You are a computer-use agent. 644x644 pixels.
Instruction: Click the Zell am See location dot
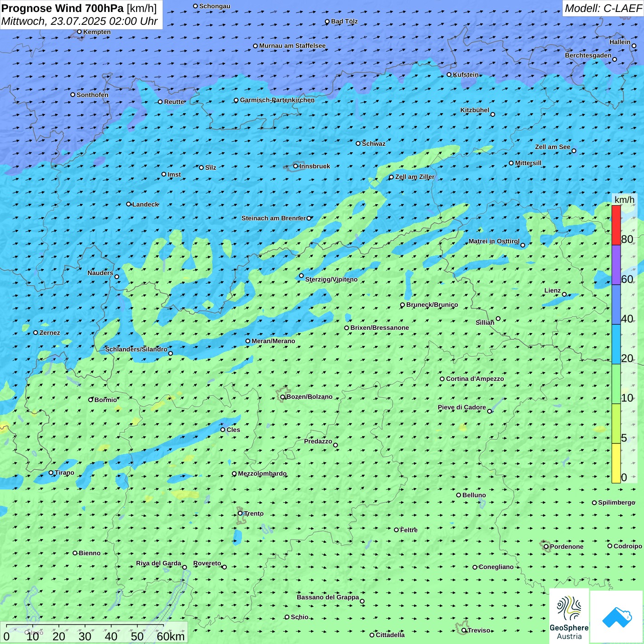click(574, 150)
